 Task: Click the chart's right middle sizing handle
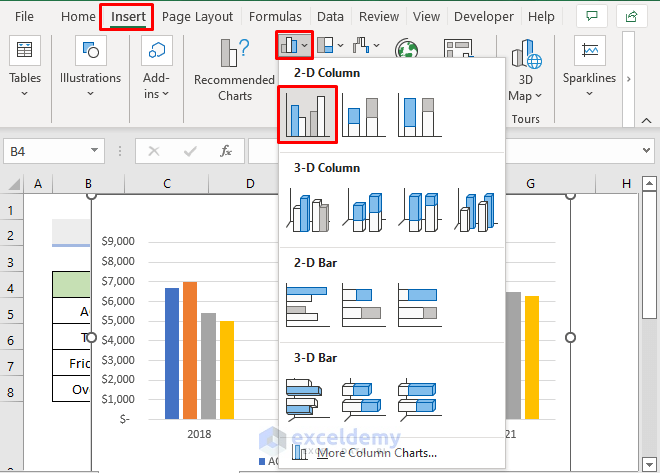(570, 337)
